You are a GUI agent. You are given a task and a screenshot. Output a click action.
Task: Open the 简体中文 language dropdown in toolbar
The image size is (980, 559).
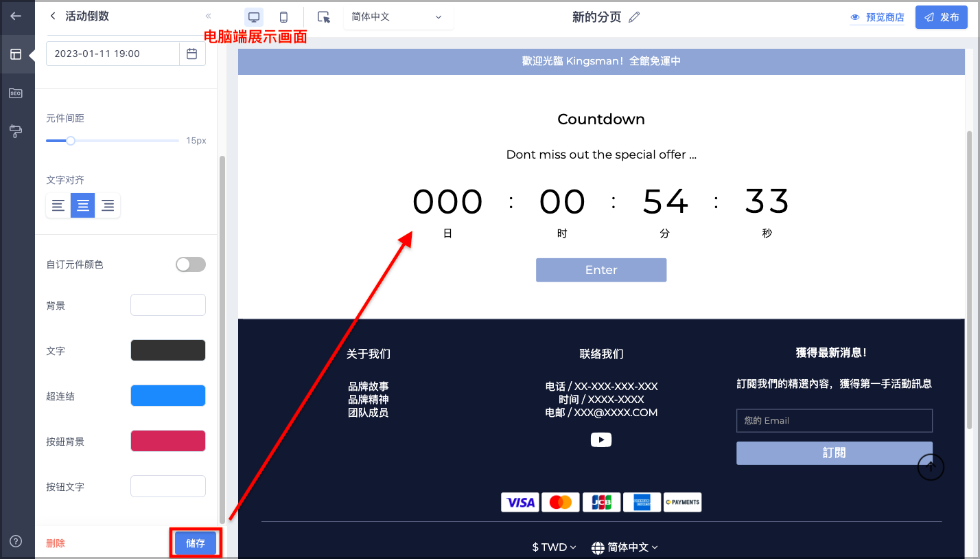[x=398, y=17]
